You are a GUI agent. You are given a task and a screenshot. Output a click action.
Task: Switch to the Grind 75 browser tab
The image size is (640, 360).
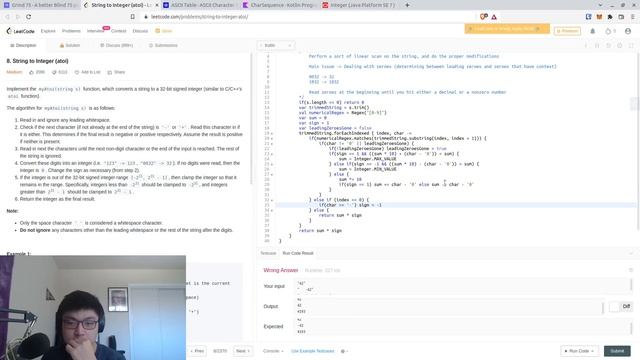(x=40, y=5)
